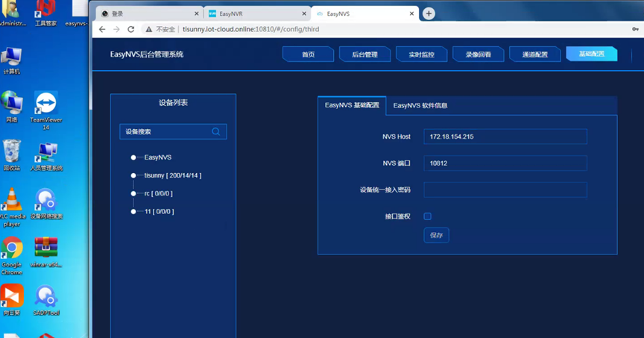The width and height of the screenshot is (644, 338).
Task: Select tisunny [ 200/14/14 ] tree node
Action: [172, 175]
